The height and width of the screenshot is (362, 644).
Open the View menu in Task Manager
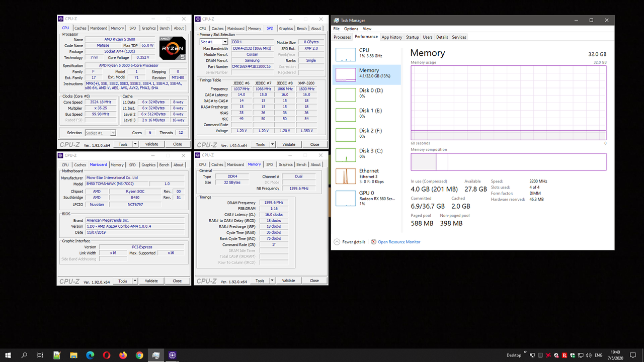pyautogui.click(x=367, y=29)
